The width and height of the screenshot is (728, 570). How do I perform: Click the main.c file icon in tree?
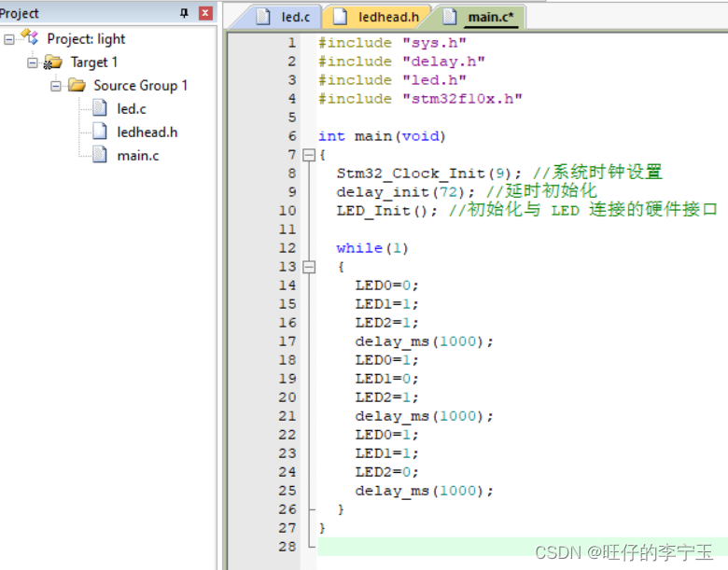[x=100, y=154]
